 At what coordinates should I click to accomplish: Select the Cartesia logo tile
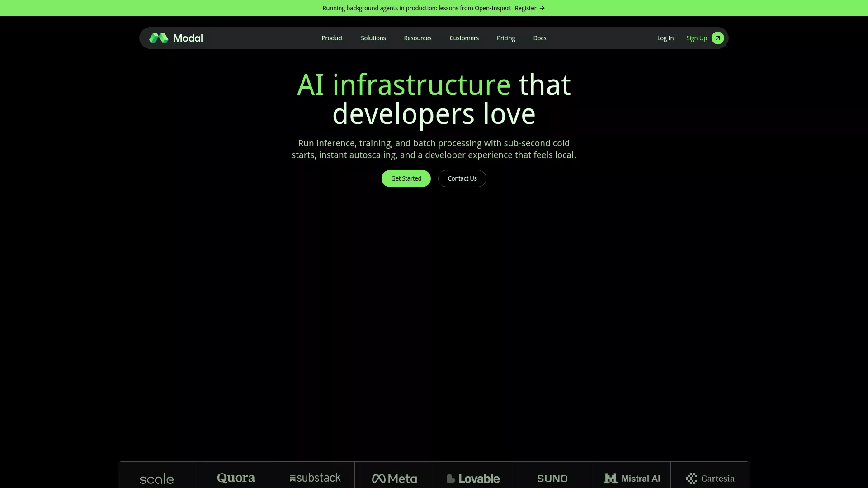(x=710, y=475)
